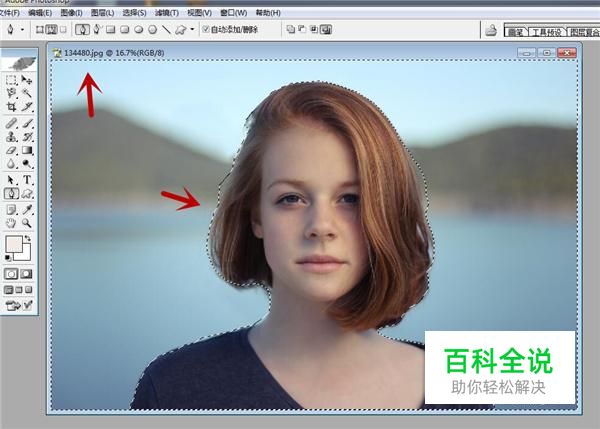Image resolution: width=600 pixels, height=429 pixels.
Task: Choose Standard Screen mode
Action: (x=8, y=290)
